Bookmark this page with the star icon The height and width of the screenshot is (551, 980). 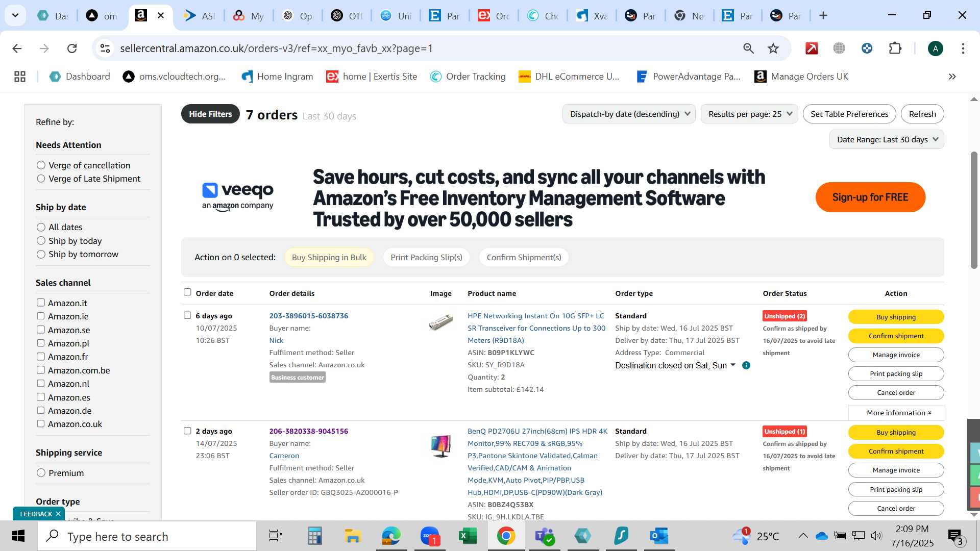pyautogui.click(x=773, y=48)
